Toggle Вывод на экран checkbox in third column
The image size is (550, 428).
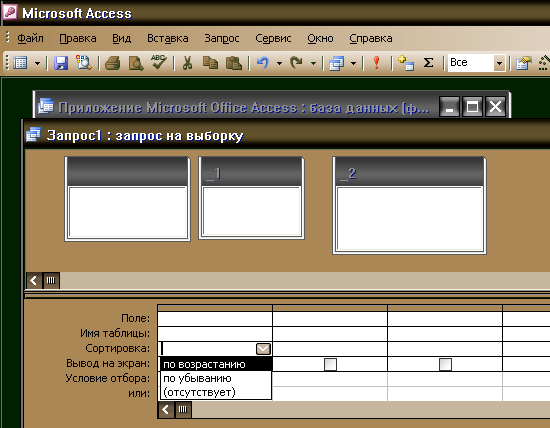coord(445,364)
